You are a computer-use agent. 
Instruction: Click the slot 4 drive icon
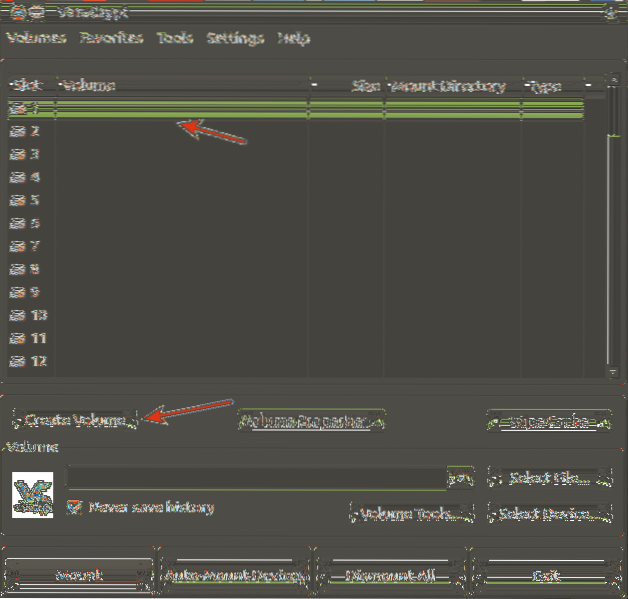coord(17,177)
